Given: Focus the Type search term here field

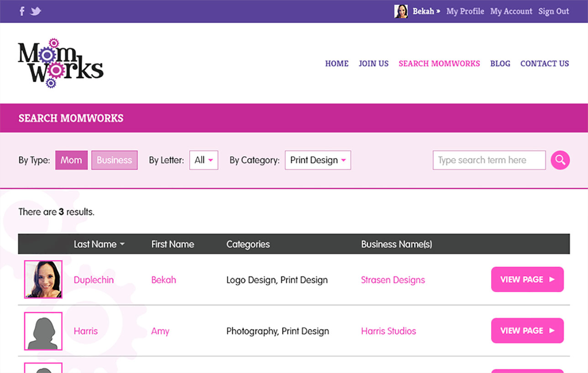Looking at the screenshot, I should click(x=489, y=160).
